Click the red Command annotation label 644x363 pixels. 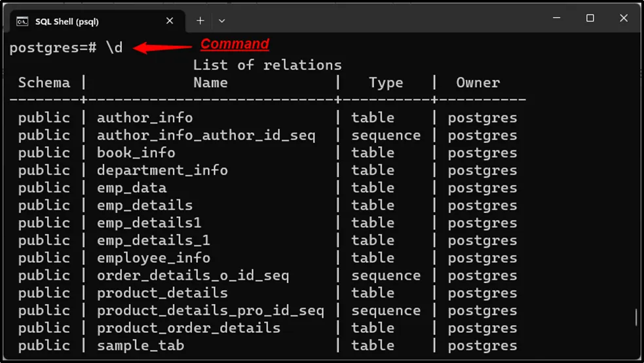[x=235, y=44]
